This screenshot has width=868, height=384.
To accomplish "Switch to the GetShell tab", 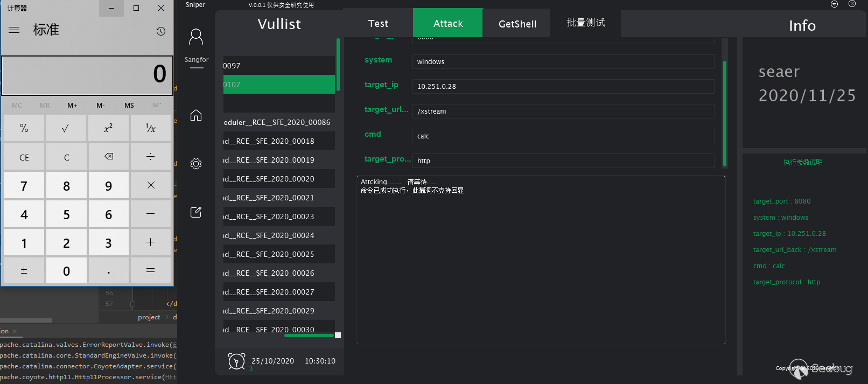I will point(517,23).
